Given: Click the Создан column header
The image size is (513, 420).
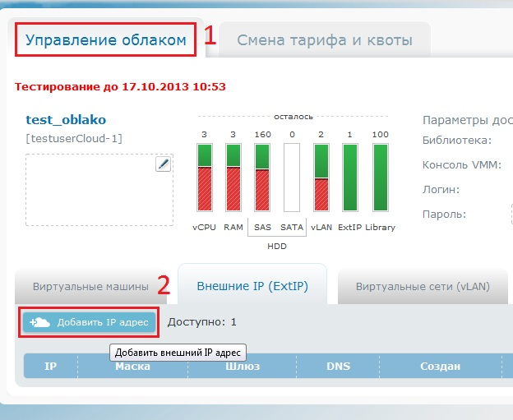Looking at the screenshot, I should pos(440,366).
